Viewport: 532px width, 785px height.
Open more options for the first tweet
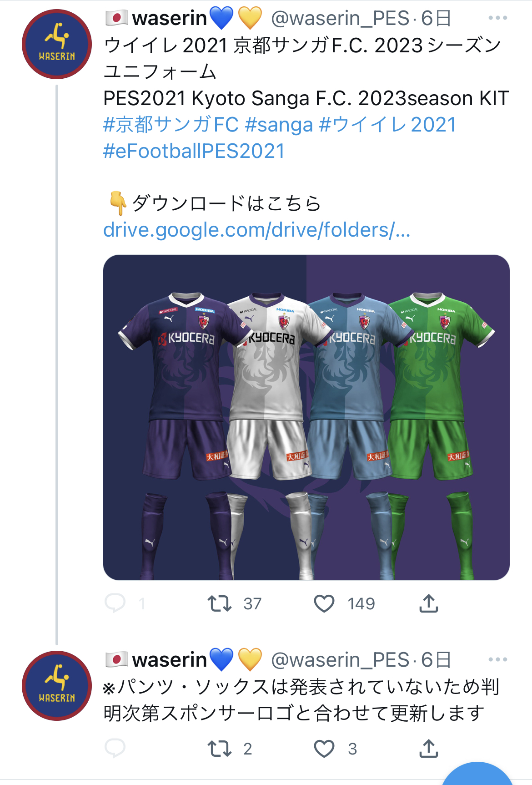497,18
